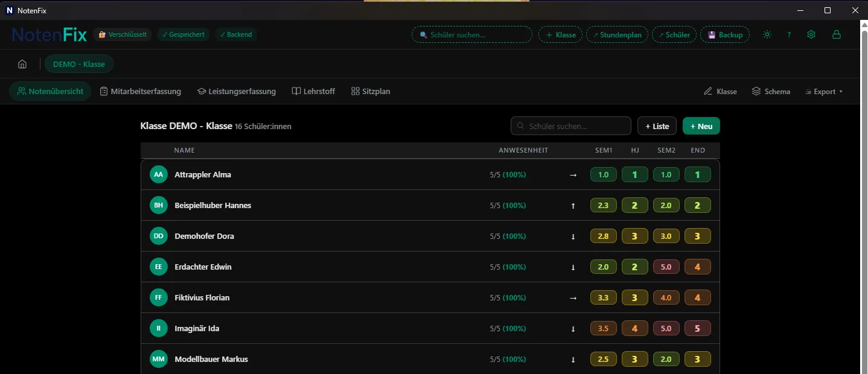Open the Stundenplan view
The width and height of the screenshot is (868, 374).
617,35
